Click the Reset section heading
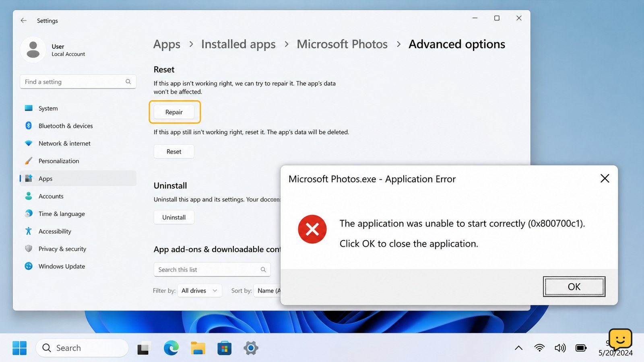Viewport: 644px width, 362px height. click(164, 70)
